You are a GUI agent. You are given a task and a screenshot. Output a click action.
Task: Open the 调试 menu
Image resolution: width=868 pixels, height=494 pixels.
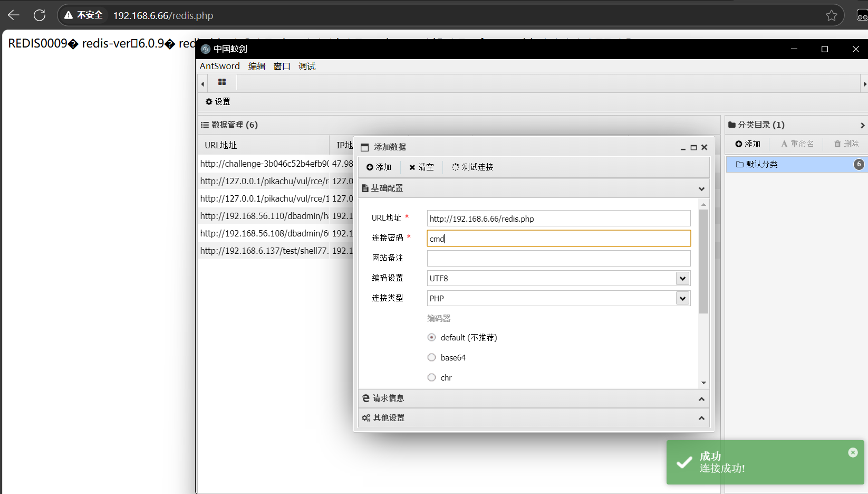(x=307, y=66)
